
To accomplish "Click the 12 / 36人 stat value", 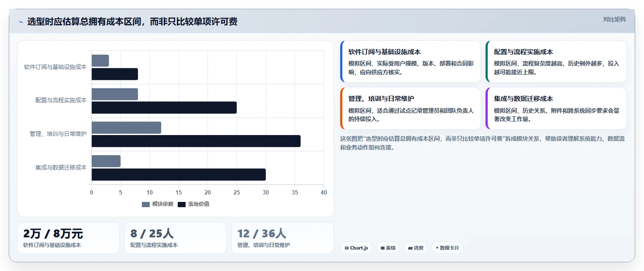I will pyautogui.click(x=262, y=233).
